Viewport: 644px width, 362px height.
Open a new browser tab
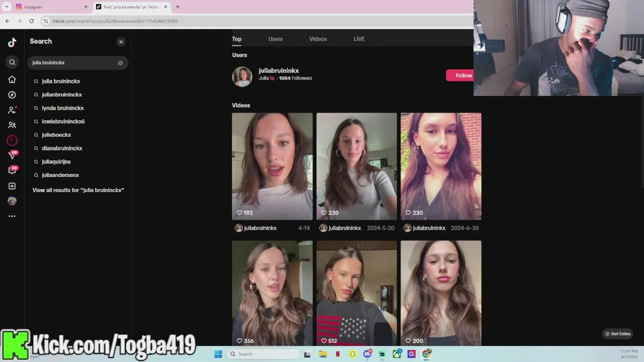pyautogui.click(x=178, y=7)
